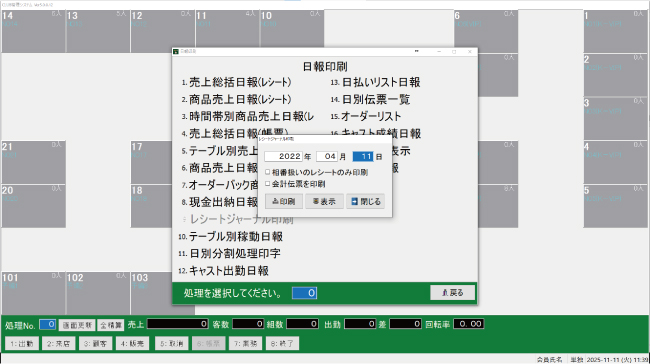Image resolution: width=650 pixels, height=364 pixels.
Task: Click the 2:来店 function button
Action: [x=58, y=343]
